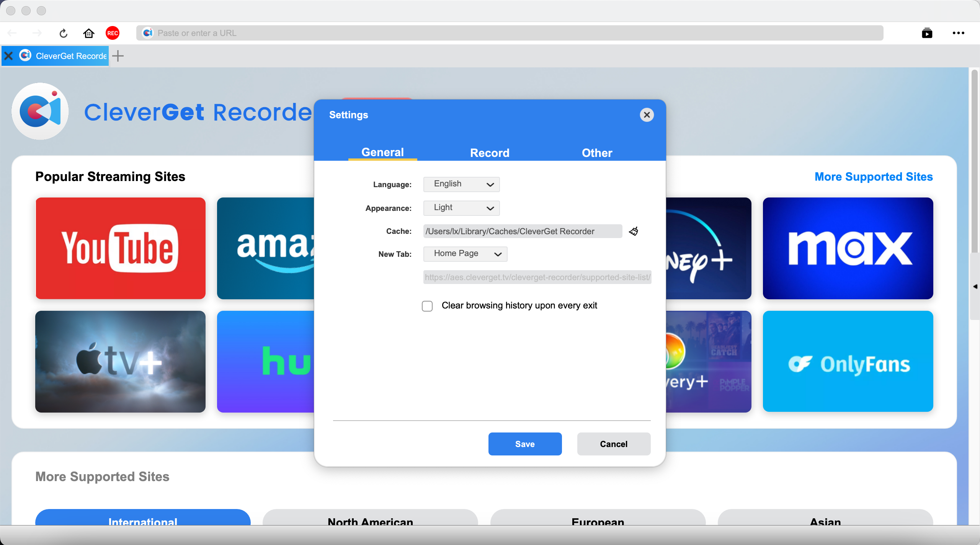Close the CleverGet Recorder tab
This screenshot has height=545, width=980.
[8, 56]
